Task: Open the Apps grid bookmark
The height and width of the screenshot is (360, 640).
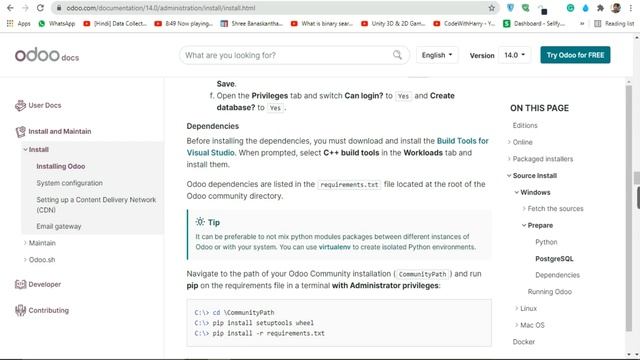Action: pos(19,24)
